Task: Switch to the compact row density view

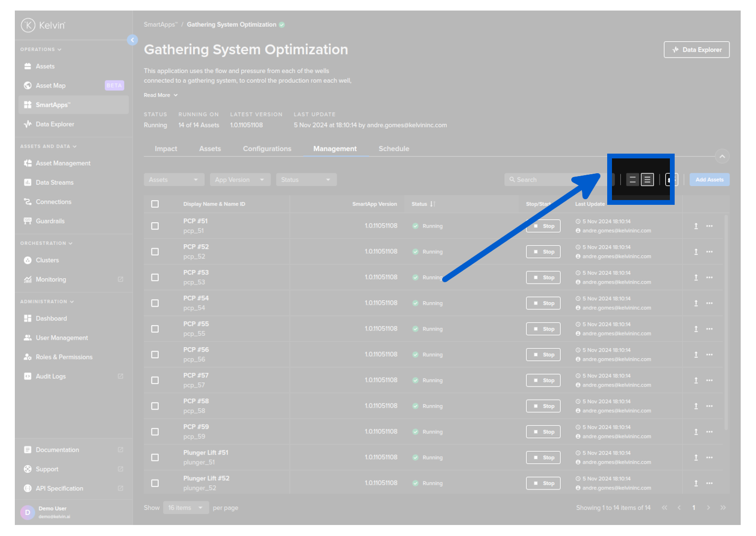Action: (647, 180)
